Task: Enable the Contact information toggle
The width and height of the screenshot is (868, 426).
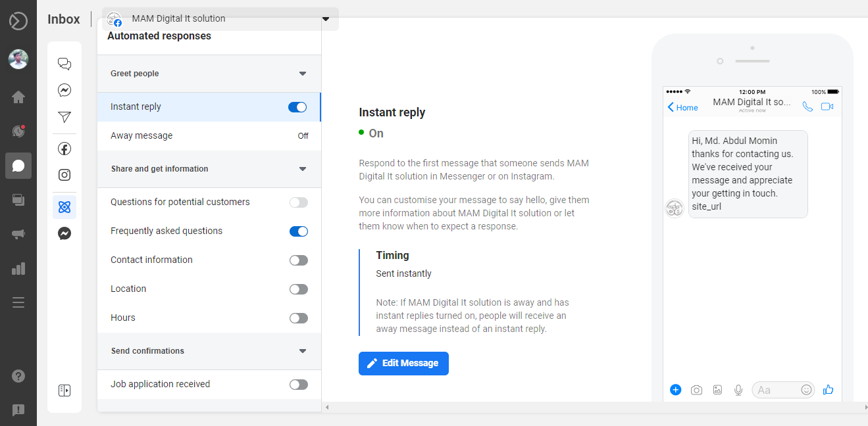Action: 299,260
